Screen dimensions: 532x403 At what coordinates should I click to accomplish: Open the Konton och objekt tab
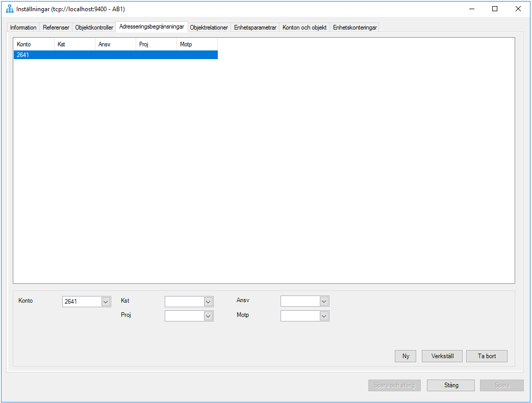point(304,28)
